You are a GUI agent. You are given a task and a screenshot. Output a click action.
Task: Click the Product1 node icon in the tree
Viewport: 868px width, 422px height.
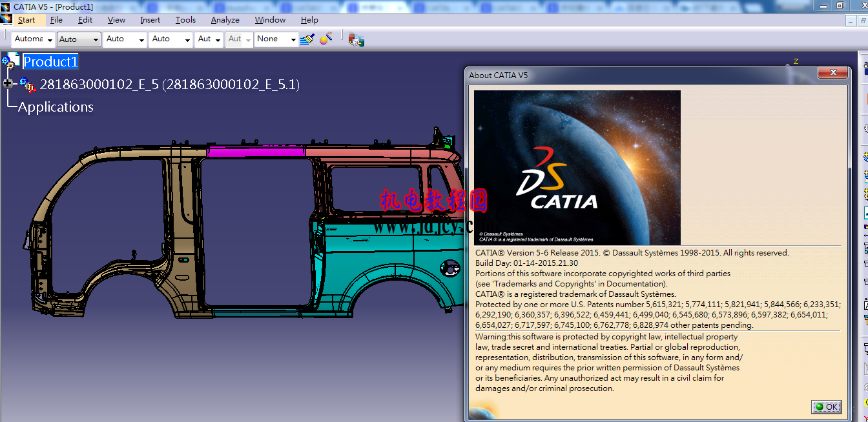11,62
